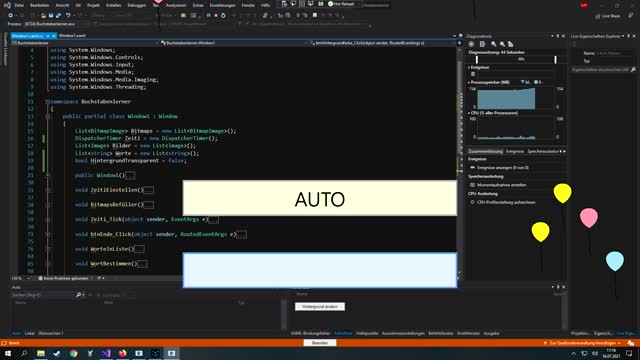Image resolution: width=640 pixels, height=360 pixels.
Task: Click the Hintergrund ändern button
Action: tap(320, 307)
